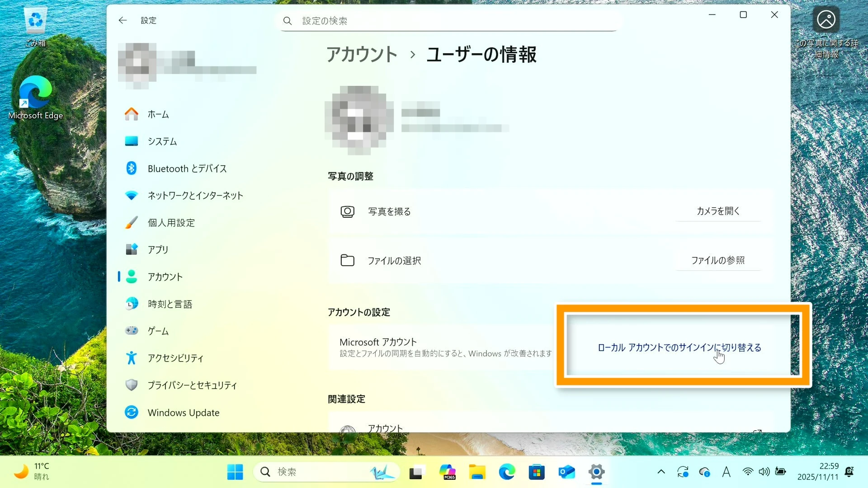Open ネットワークとインターネット settings
The width and height of the screenshot is (868, 488).
pyautogui.click(x=195, y=196)
